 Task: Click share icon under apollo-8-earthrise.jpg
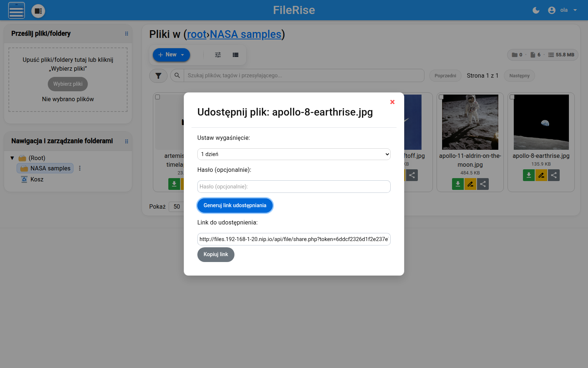click(x=554, y=175)
